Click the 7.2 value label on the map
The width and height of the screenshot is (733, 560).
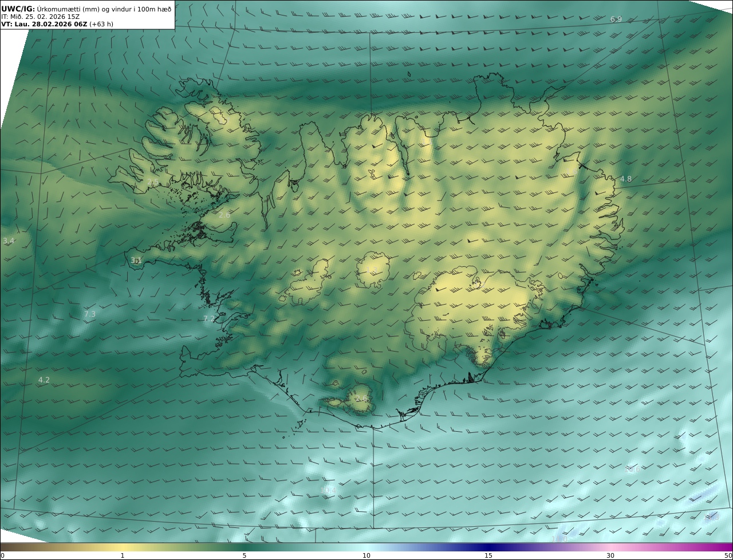coord(209,319)
